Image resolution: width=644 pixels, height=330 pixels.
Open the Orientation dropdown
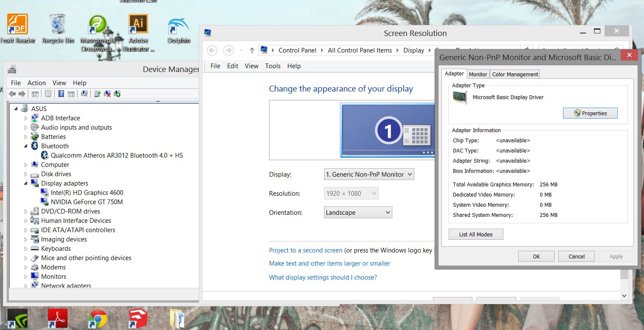tap(358, 212)
